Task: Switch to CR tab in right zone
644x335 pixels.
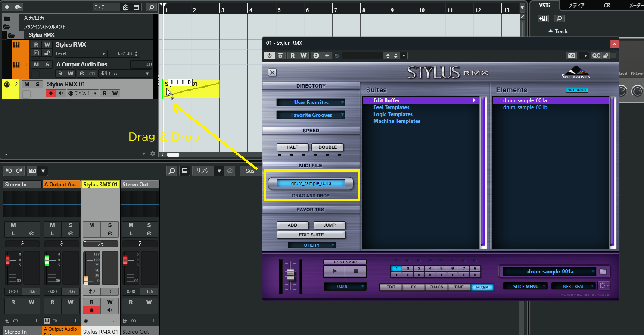Action: 607,5
